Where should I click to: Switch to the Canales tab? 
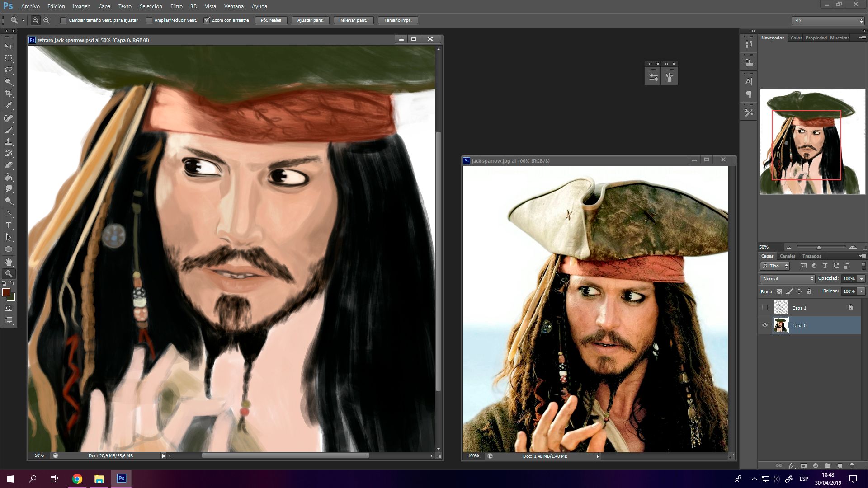coord(788,256)
